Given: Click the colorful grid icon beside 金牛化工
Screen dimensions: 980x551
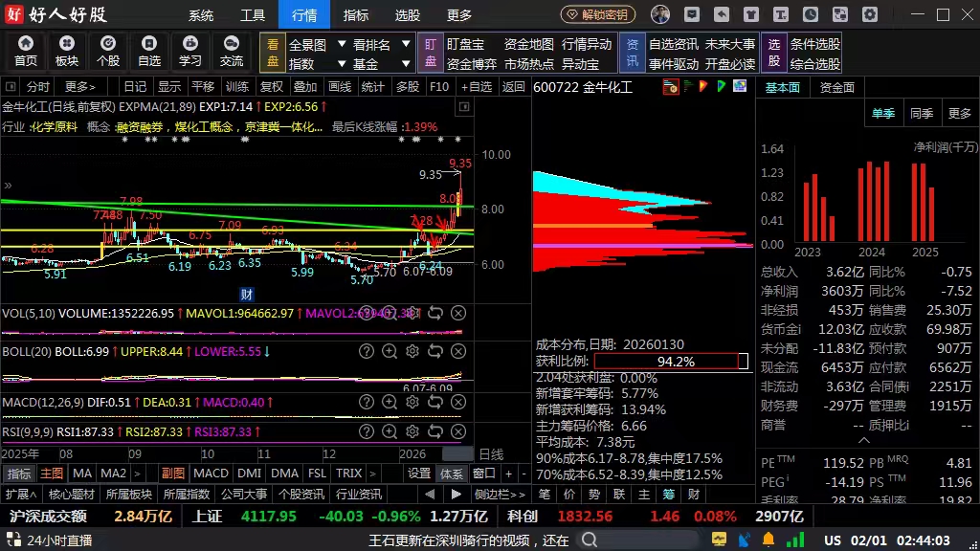Looking at the screenshot, I should pyautogui.click(x=740, y=86).
